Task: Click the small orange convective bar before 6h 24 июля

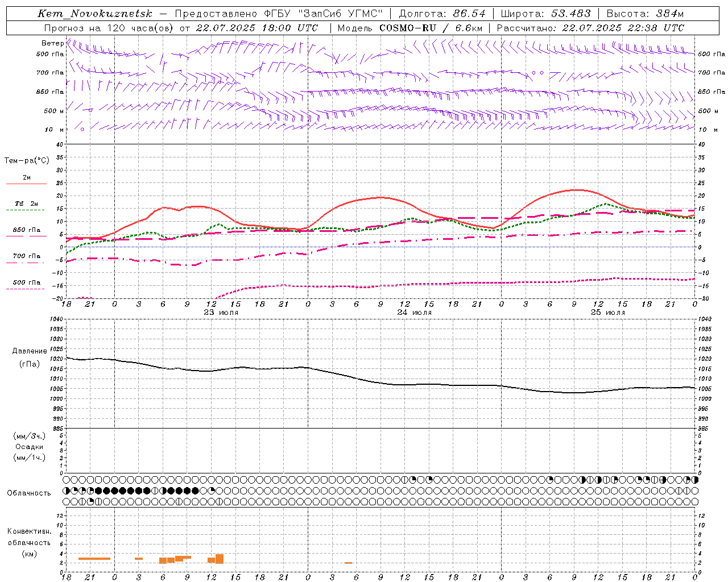Action: point(348,563)
